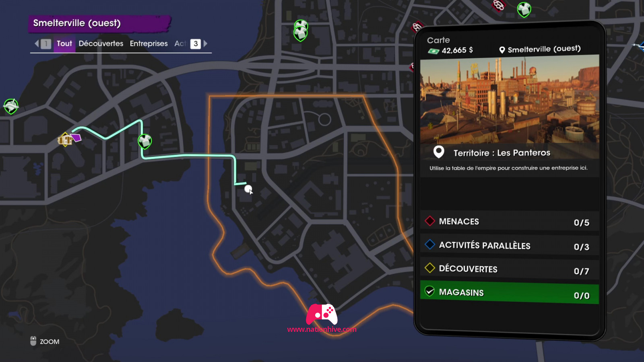Screen dimensions: 644x362
Task: Click the white waypoint cursor dot
Action: tap(248, 189)
